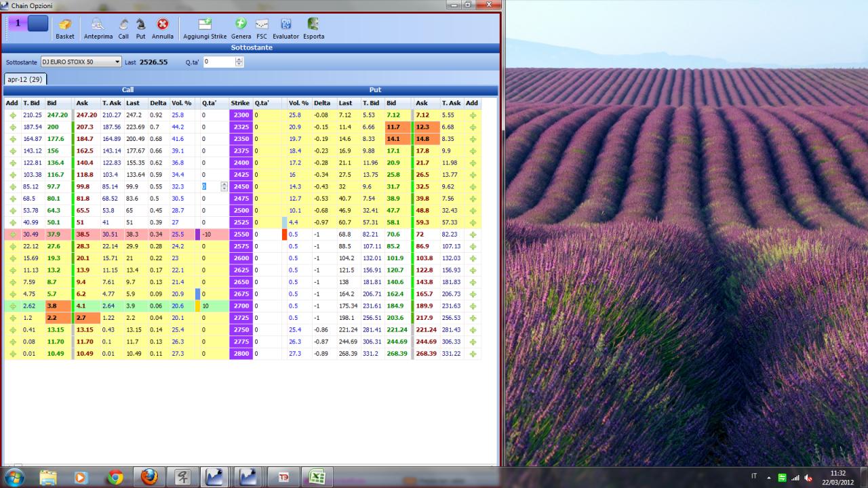The width and height of the screenshot is (868, 488).
Task: Toggle the purple number 1 button
Action: (18, 24)
